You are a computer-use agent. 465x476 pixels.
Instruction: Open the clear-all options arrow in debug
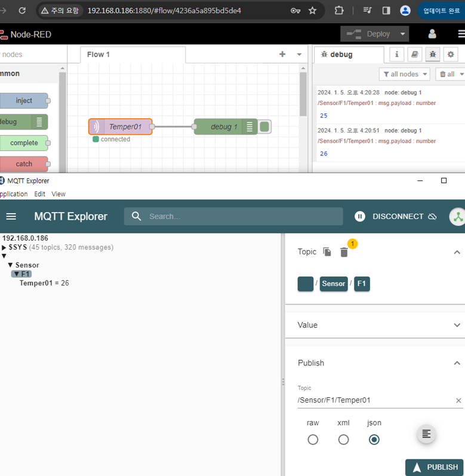461,74
